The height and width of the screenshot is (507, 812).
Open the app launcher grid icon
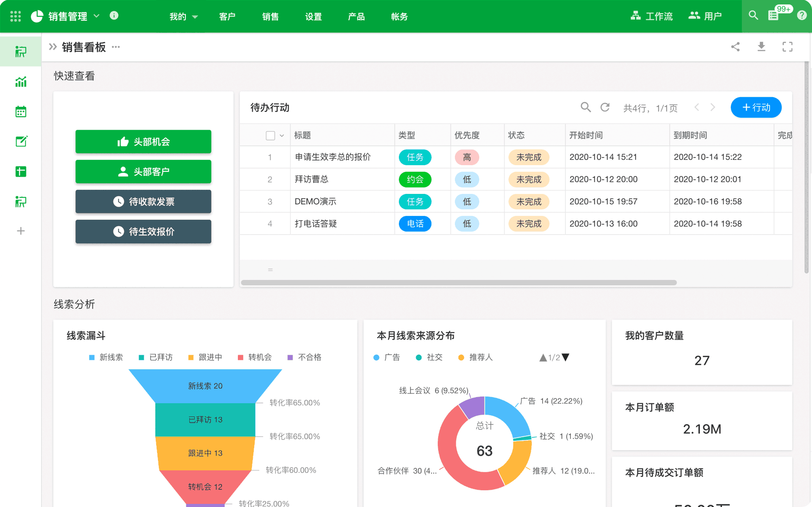pos(15,16)
